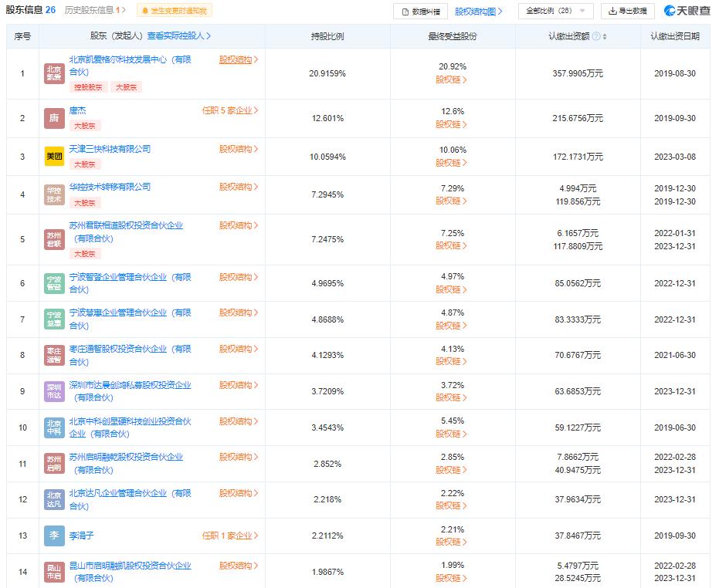Expand 历史股东信息 section
This screenshot has width=719, height=588.
[95, 10]
